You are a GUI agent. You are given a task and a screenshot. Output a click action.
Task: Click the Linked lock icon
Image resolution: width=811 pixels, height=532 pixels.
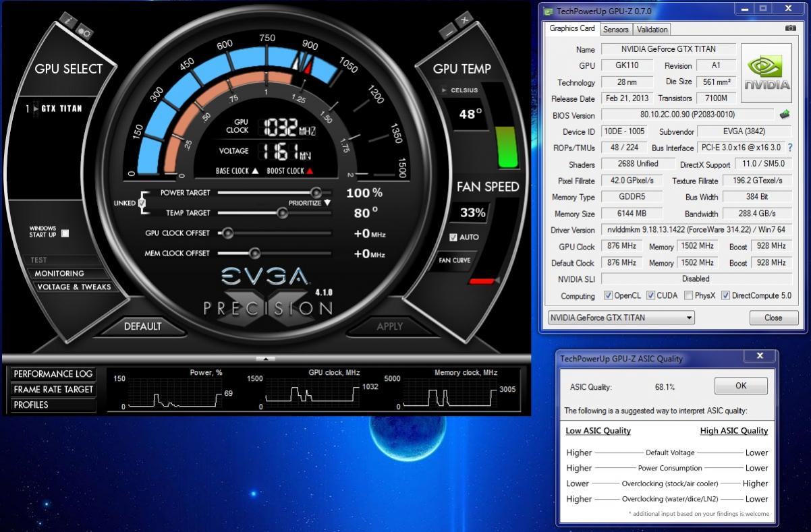click(x=142, y=203)
